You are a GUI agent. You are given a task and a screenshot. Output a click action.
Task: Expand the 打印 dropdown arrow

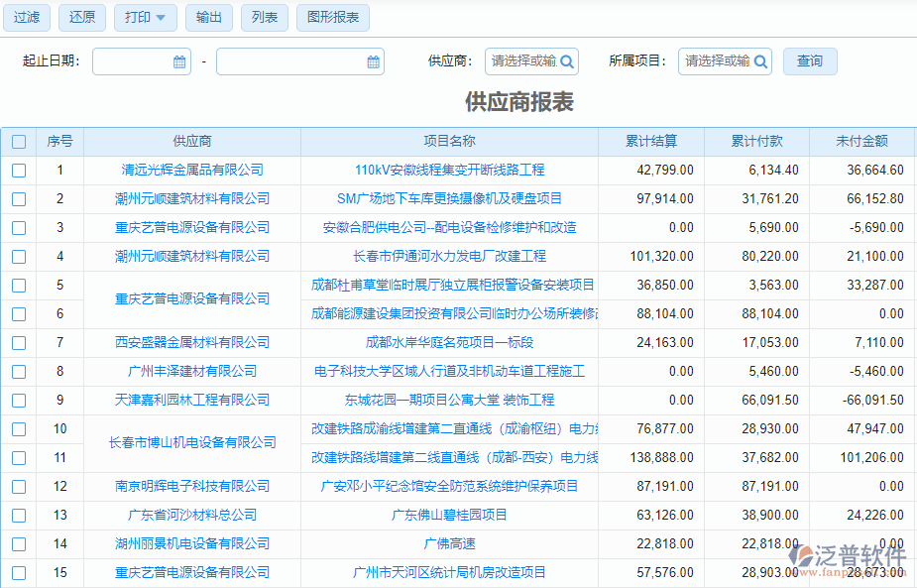(162, 17)
